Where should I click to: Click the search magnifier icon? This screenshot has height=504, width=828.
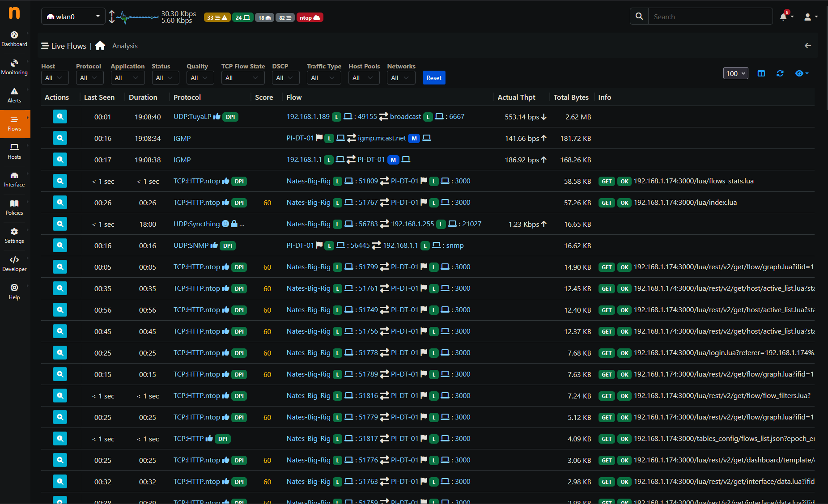tap(639, 17)
